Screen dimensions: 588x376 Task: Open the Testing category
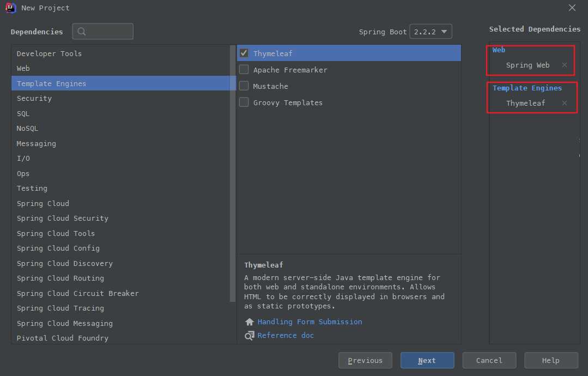(x=121, y=188)
